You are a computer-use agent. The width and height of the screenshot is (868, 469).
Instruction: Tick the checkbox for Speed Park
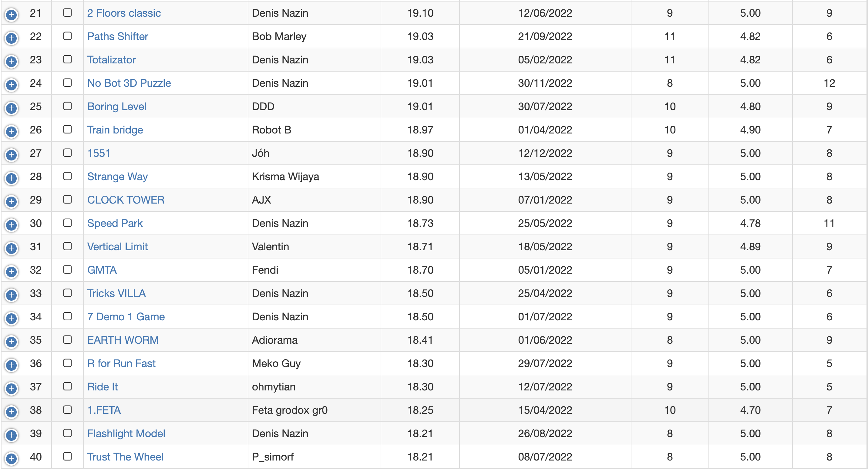[x=67, y=223]
